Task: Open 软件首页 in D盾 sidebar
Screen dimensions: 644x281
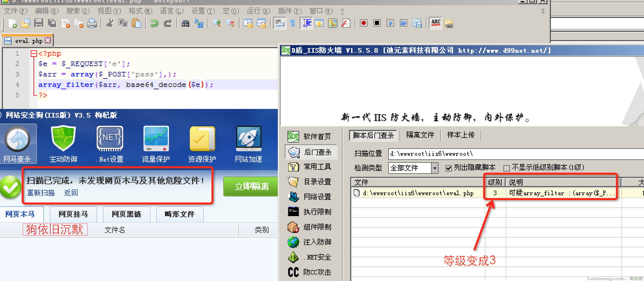Action: (x=311, y=136)
